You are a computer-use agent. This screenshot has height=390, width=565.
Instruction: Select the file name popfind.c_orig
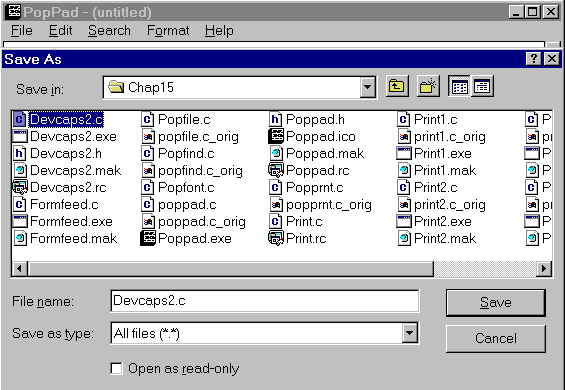coord(200,170)
